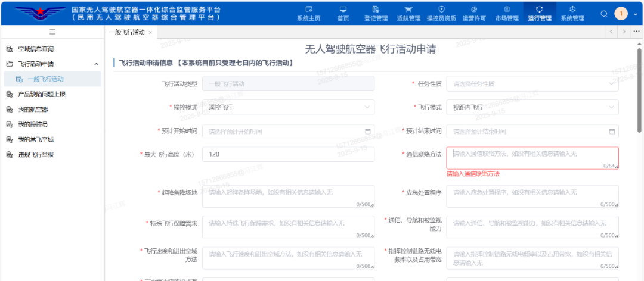Click the scrollbar up arrow

[x=639, y=43]
